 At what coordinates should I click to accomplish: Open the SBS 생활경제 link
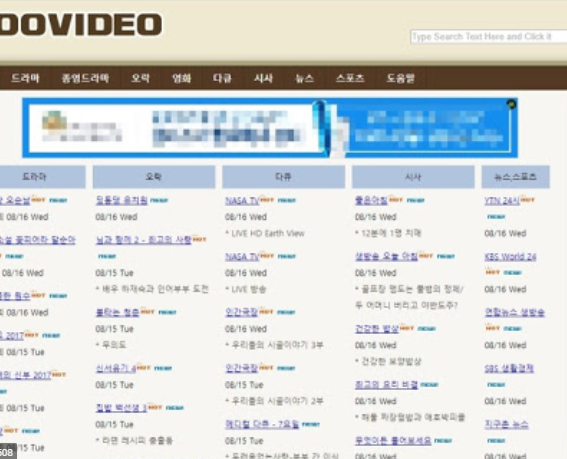509,368
